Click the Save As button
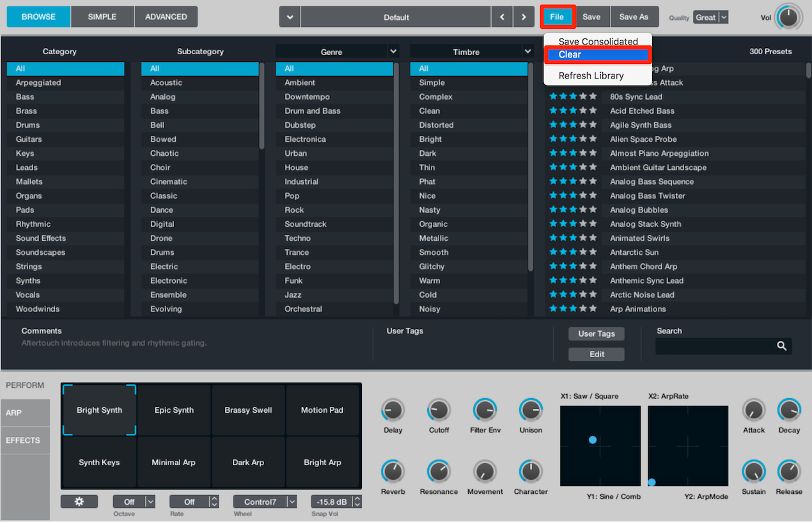Viewport: 812px width, 522px height. coord(634,17)
